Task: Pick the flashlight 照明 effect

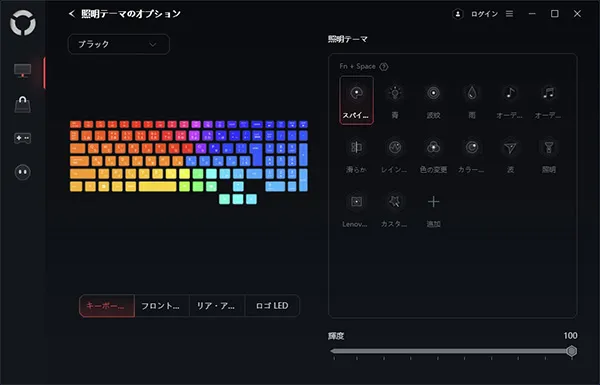Action: 549,155
